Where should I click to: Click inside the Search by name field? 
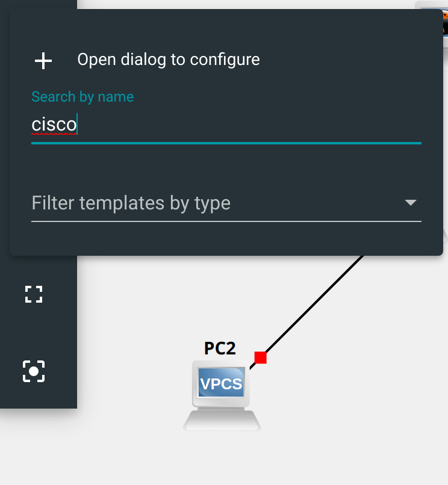181,125
